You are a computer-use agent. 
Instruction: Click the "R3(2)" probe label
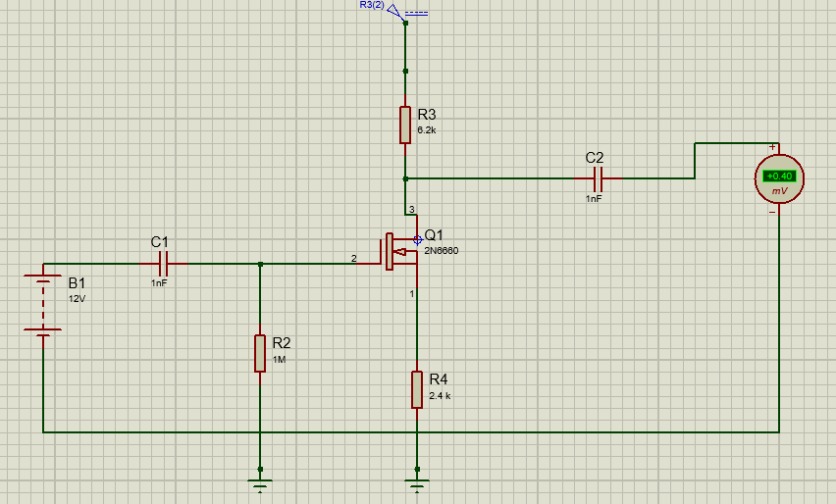pos(372,5)
